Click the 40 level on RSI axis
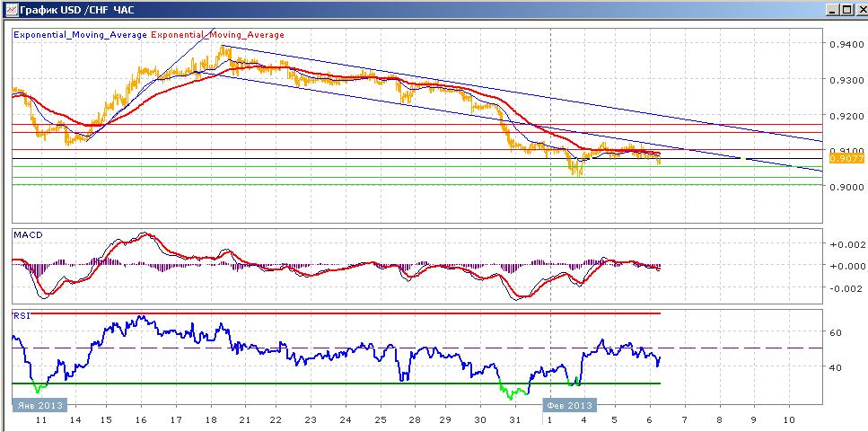This screenshot has width=868, height=432. tap(836, 367)
